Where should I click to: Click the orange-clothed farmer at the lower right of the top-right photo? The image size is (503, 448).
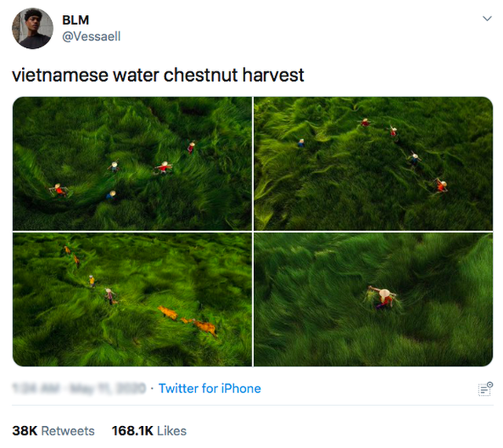[x=442, y=185]
